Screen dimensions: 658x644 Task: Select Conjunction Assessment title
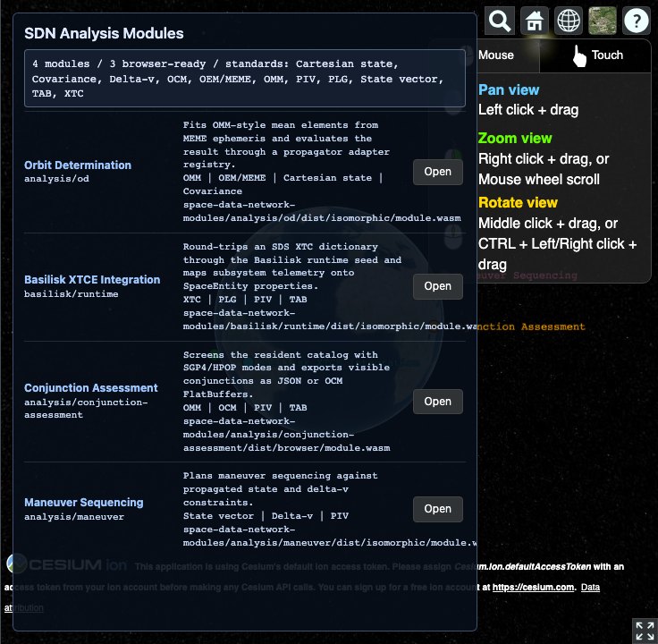click(x=91, y=388)
